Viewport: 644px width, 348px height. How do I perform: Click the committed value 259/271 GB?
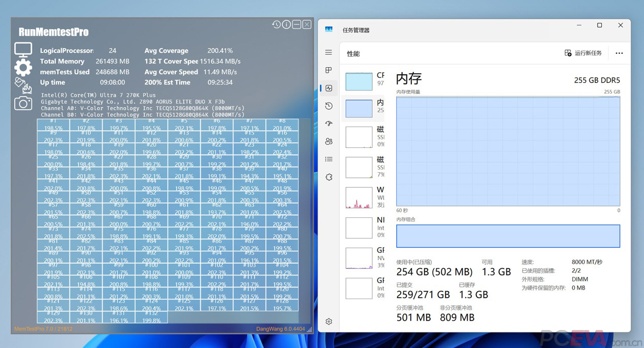click(423, 295)
